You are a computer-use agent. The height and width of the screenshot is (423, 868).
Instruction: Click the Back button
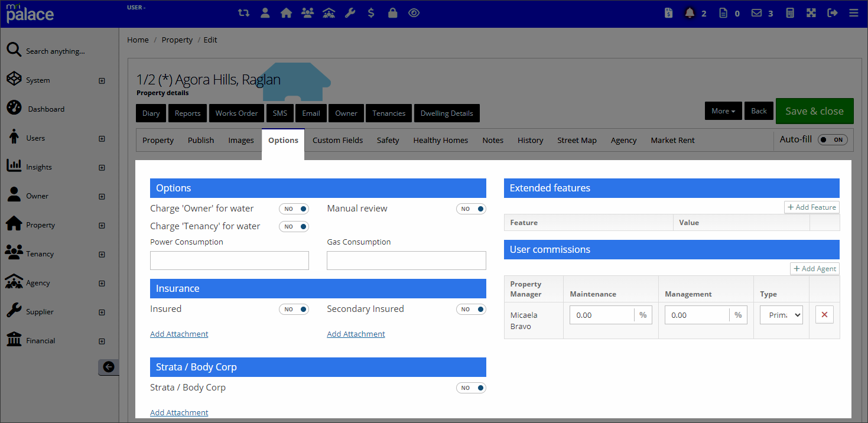pyautogui.click(x=759, y=110)
